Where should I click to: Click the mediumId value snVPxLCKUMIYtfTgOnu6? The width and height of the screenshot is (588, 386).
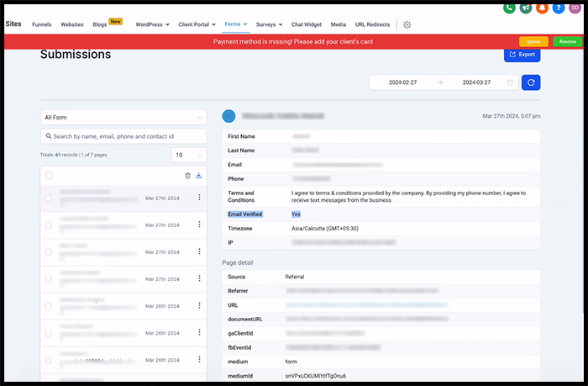[x=315, y=376]
